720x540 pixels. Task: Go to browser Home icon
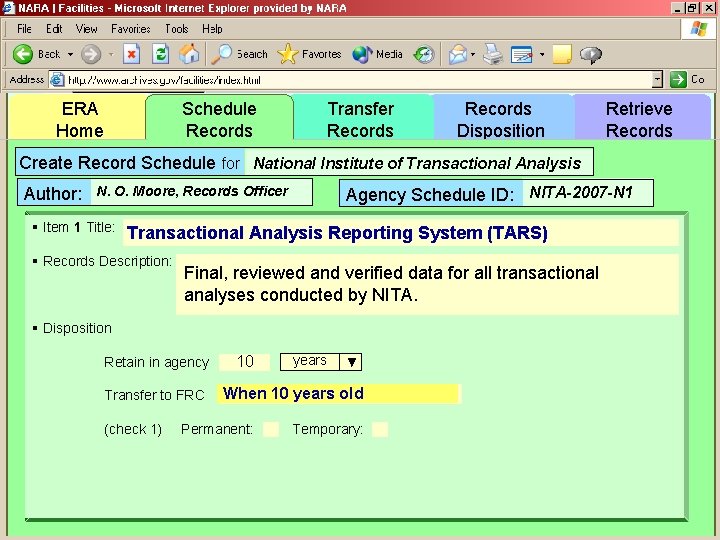click(x=189, y=54)
